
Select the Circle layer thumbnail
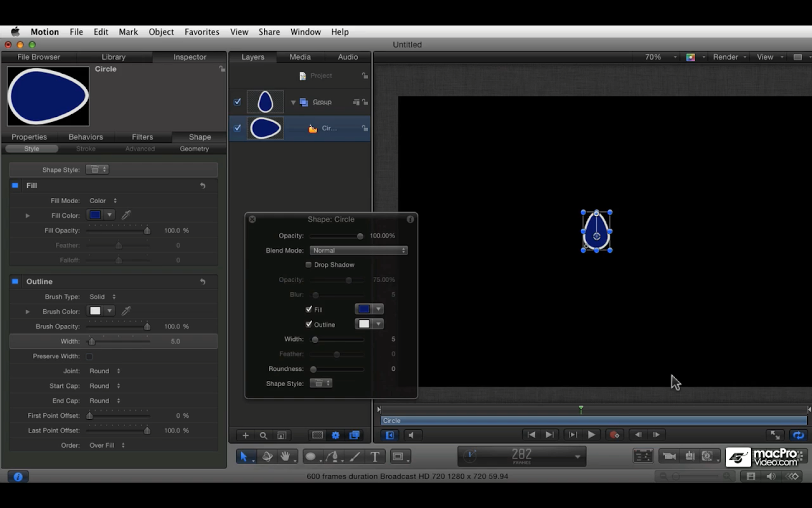click(265, 128)
